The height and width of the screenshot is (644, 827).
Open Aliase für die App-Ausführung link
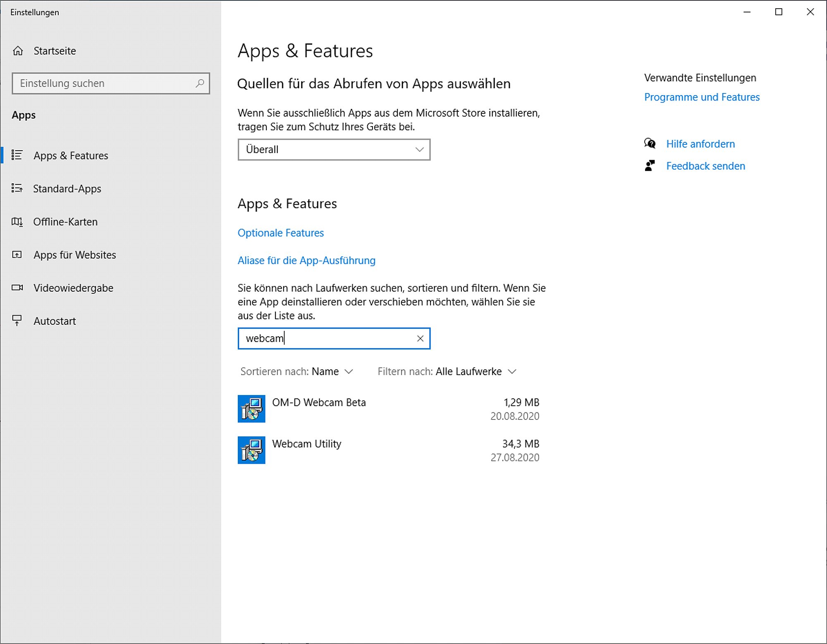(306, 261)
